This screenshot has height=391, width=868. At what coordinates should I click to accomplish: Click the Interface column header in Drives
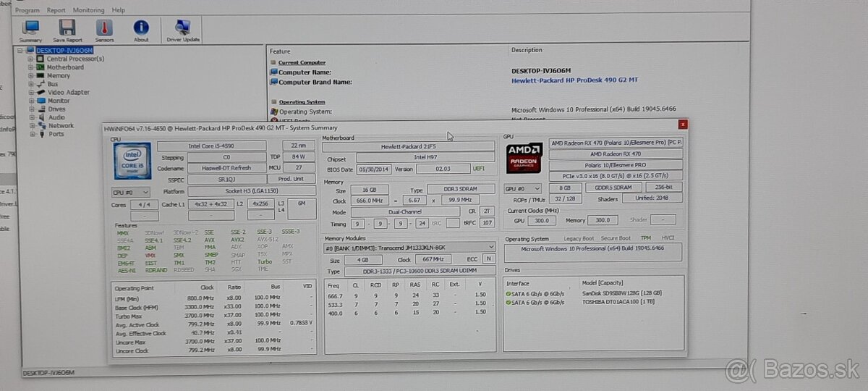coord(519,283)
